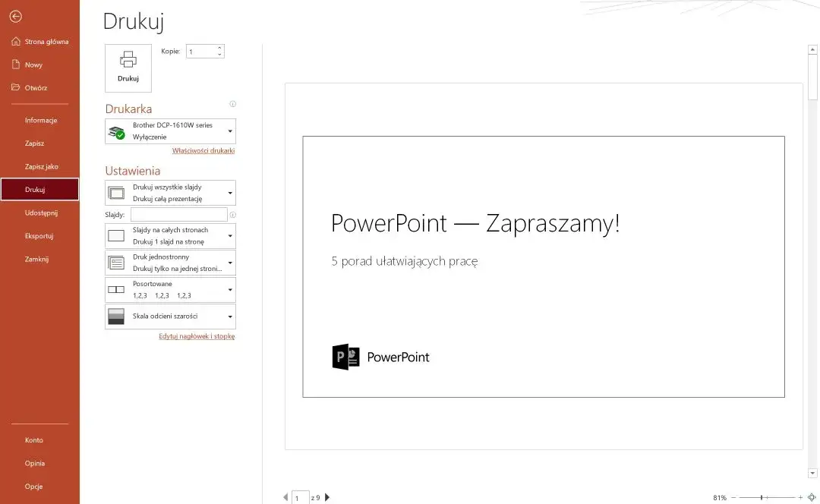Open the Informacje menu item
The width and height of the screenshot is (820, 504).
click(40, 120)
